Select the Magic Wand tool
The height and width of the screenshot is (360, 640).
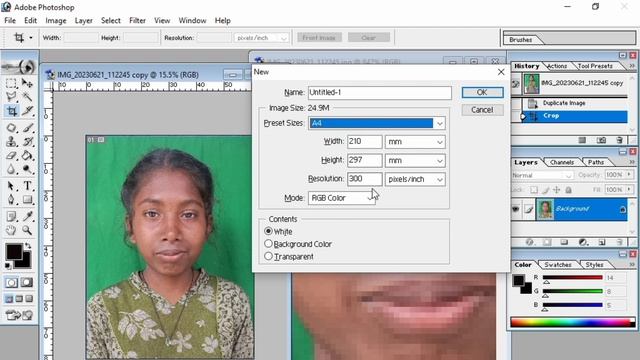27,97
